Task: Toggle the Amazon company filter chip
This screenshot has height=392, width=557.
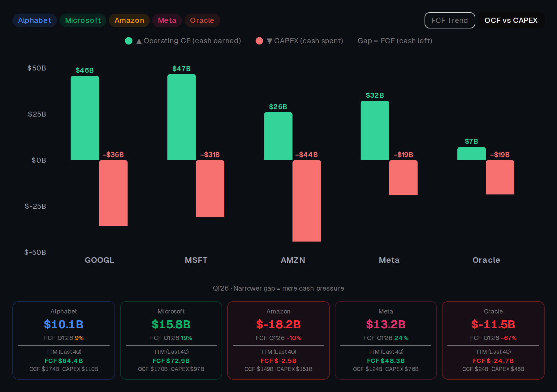Action: (129, 20)
